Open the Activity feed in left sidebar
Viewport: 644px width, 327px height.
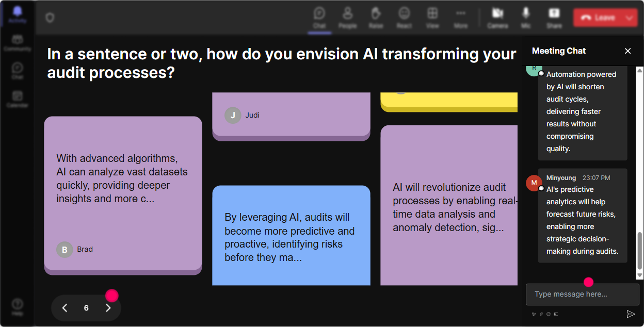(x=17, y=14)
